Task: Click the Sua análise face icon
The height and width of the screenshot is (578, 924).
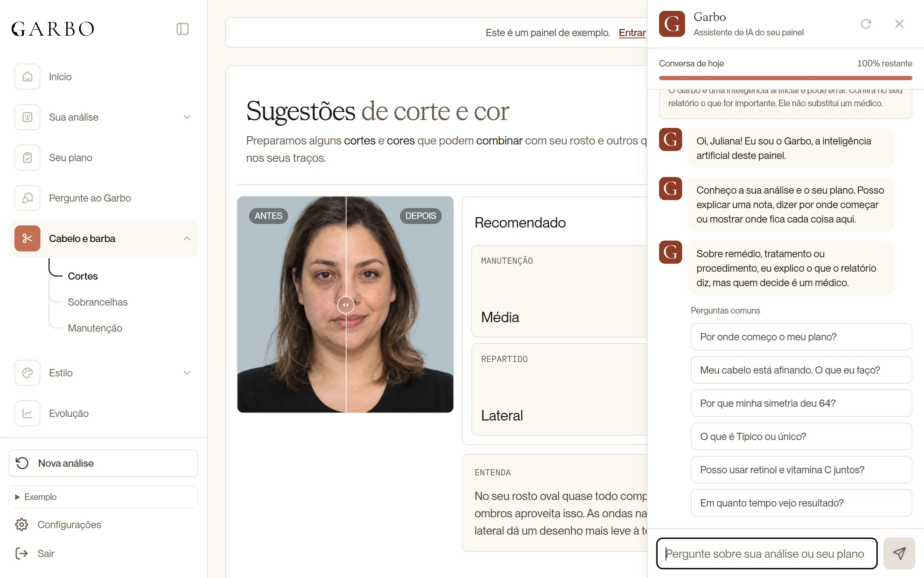Action: [x=27, y=117]
